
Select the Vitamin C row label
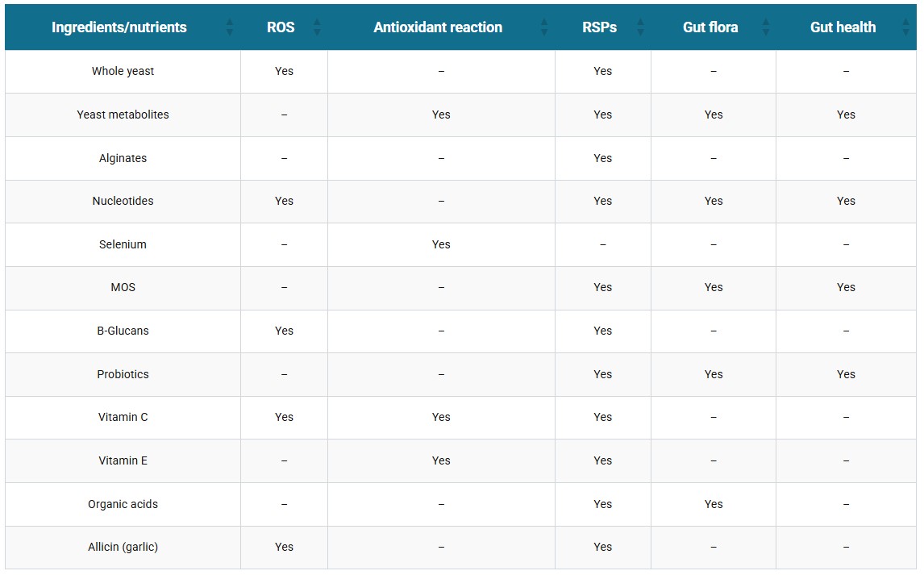123,417
